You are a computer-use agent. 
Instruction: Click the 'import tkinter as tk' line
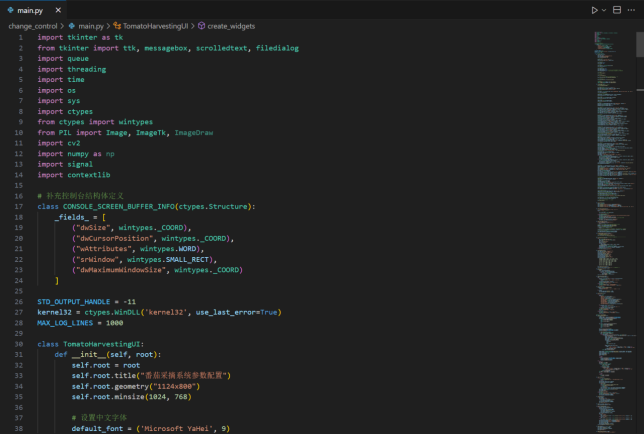tap(80, 37)
